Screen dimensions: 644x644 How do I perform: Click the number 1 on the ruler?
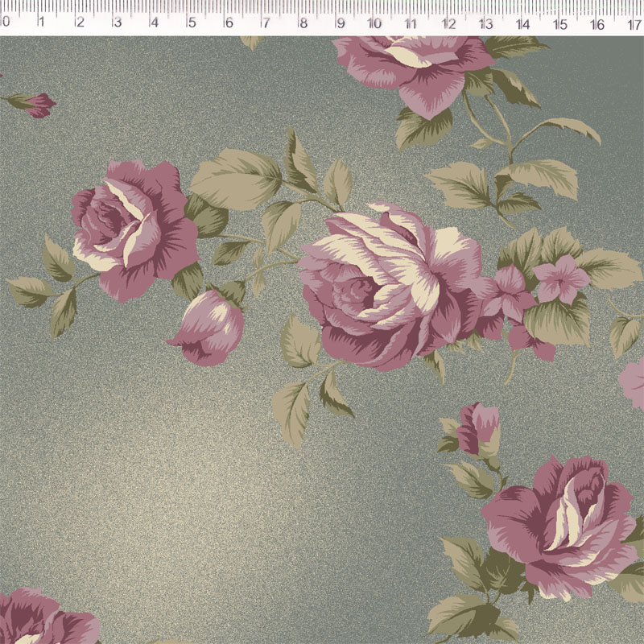click(41, 23)
